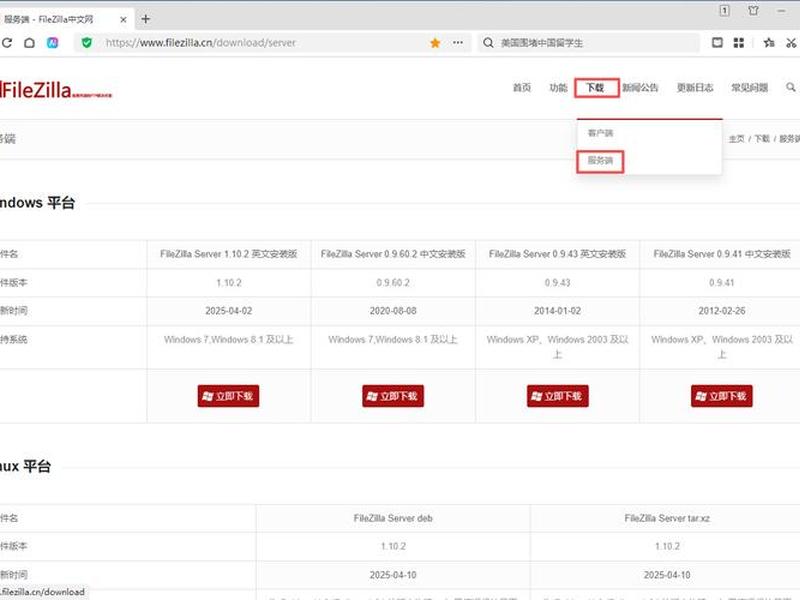
Task: Open the favorites list star icon
Action: click(769, 43)
